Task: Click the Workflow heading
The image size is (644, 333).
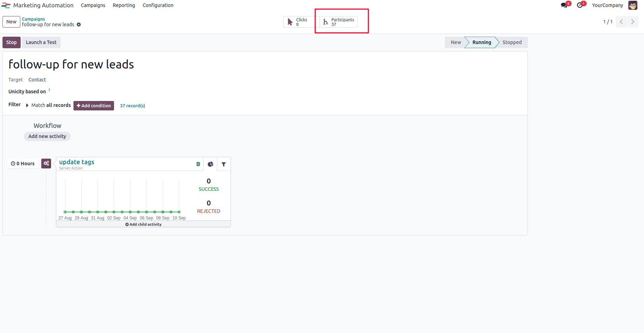Action: click(x=48, y=125)
